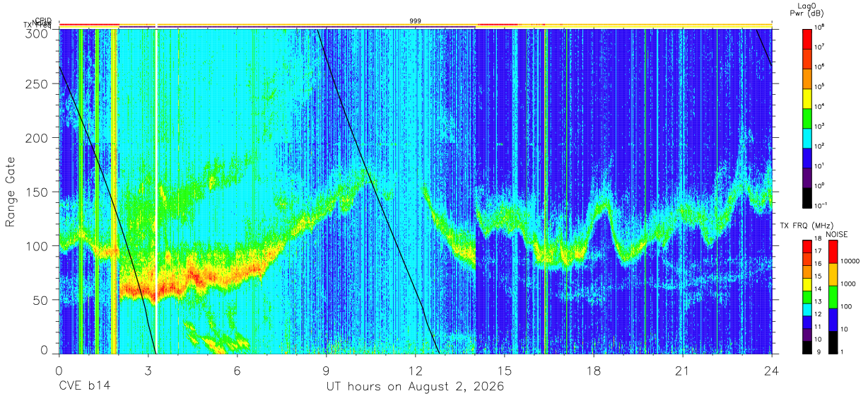
Task: Select the black 9-10 MHz TX FRQ swatch
Action: click(x=807, y=346)
